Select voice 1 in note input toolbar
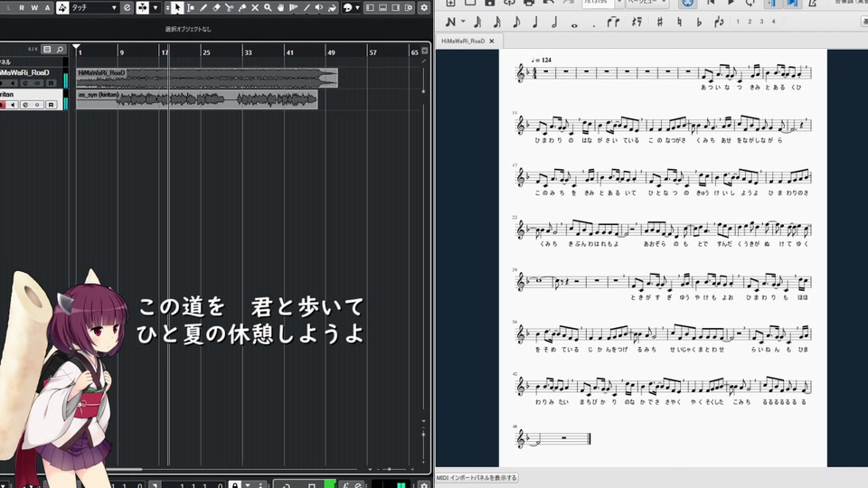This screenshot has height=488, width=868. pos(737,22)
